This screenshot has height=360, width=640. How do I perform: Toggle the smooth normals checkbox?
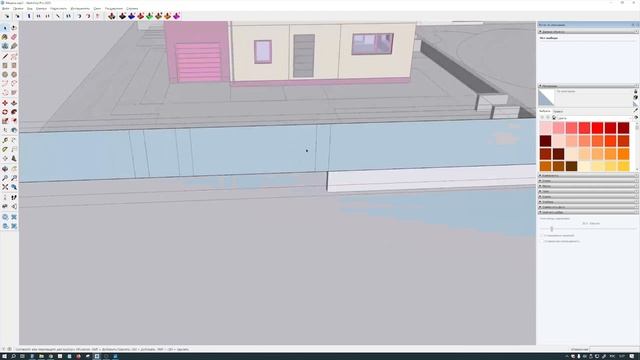542,236
